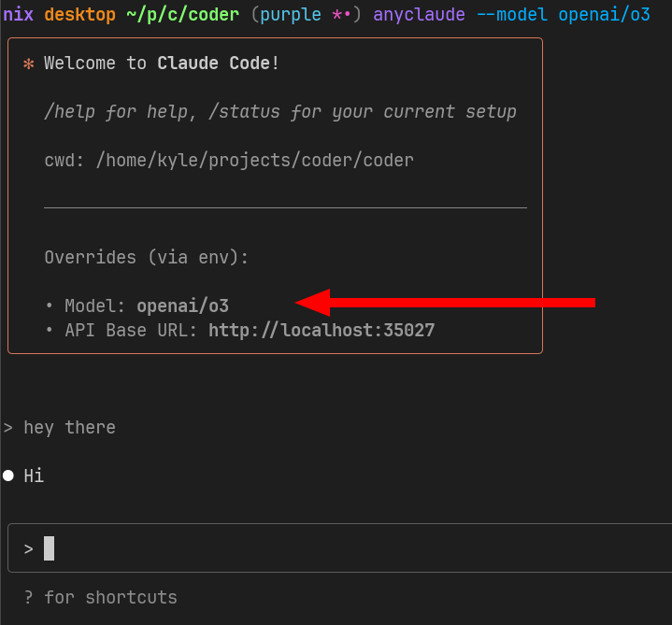Click the API Base URL http://localhost:35027
The width and height of the screenshot is (672, 625).
(322, 331)
